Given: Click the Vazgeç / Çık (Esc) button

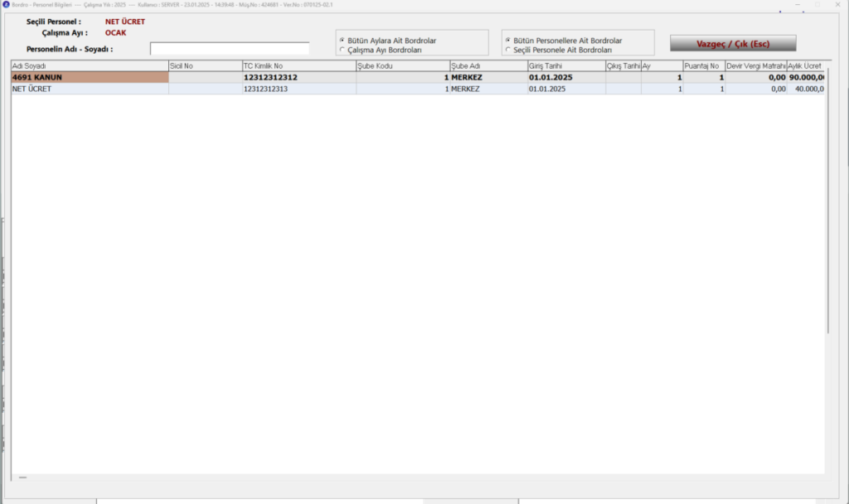Looking at the screenshot, I should click(x=733, y=43).
